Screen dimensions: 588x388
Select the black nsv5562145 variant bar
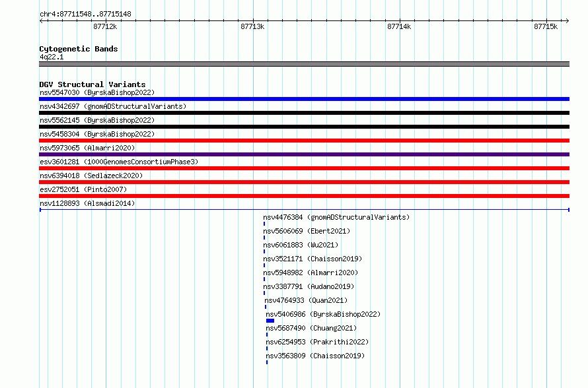pyautogui.click(x=304, y=127)
